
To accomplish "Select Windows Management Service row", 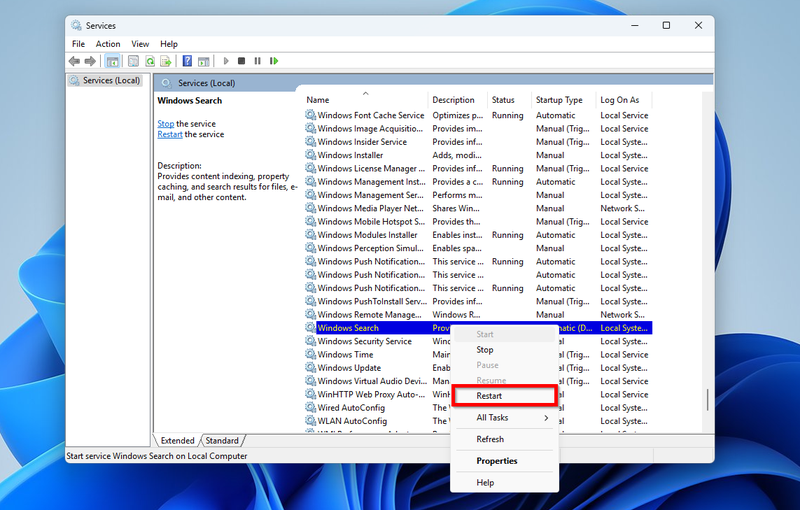I will point(478,195).
